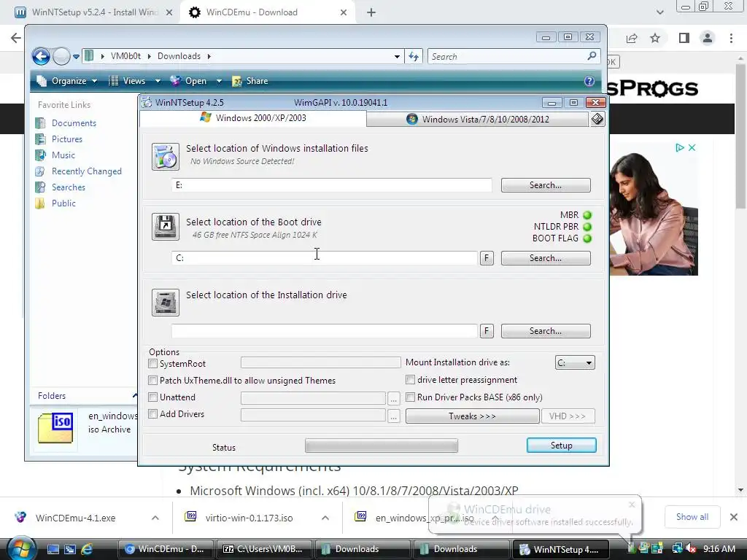Open Explorer recent pages dropdown arrow
The width and height of the screenshot is (747, 560).
[x=76, y=57]
